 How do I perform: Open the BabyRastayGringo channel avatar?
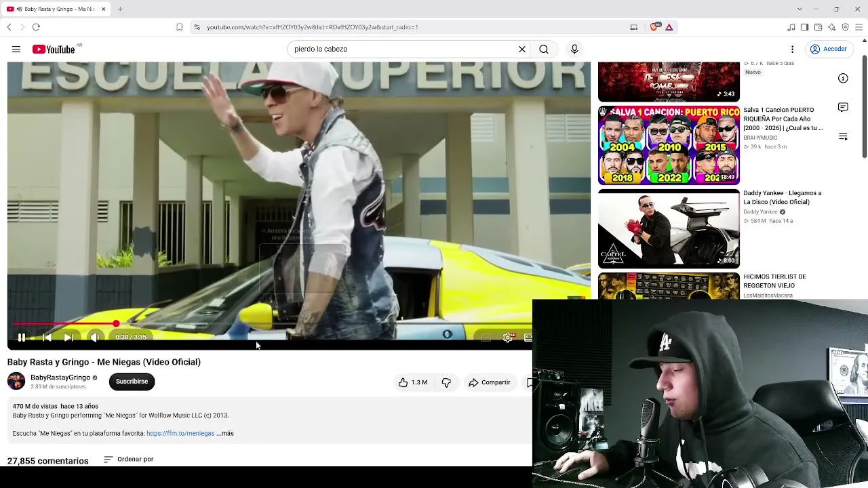click(x=16, y=381)
